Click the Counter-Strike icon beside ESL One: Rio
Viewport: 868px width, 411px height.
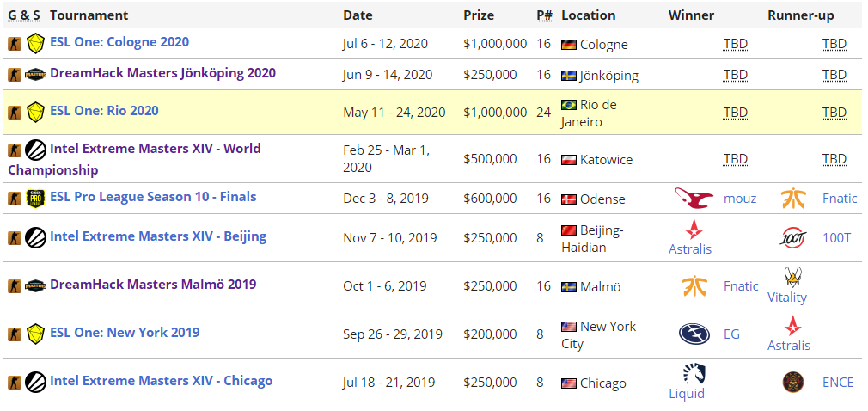(15, 112)
